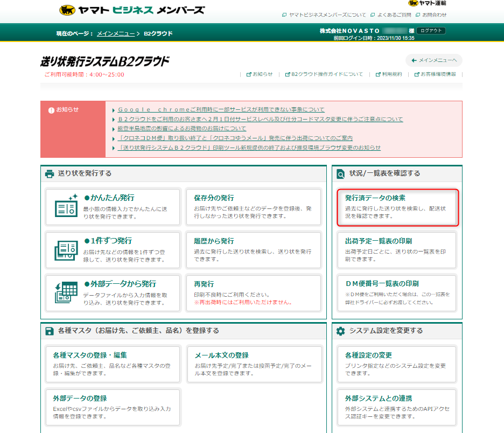Image resolution: width=504 pixels, height=433 pixels.
Task: Click the printer icon beside 送り状を発行する
Action: [x=50, y=173]
